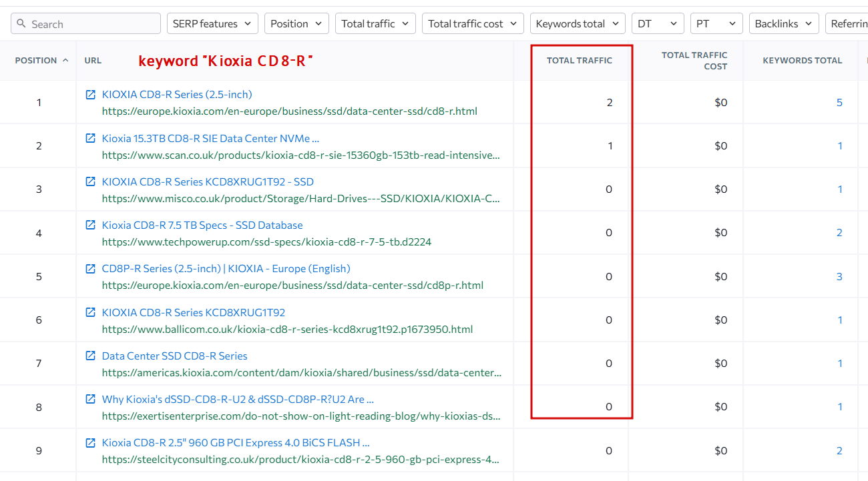868x481 pixels.
Task: Click the steelcityconsulting.co.uk URL text
Action: tap(301, 460)
